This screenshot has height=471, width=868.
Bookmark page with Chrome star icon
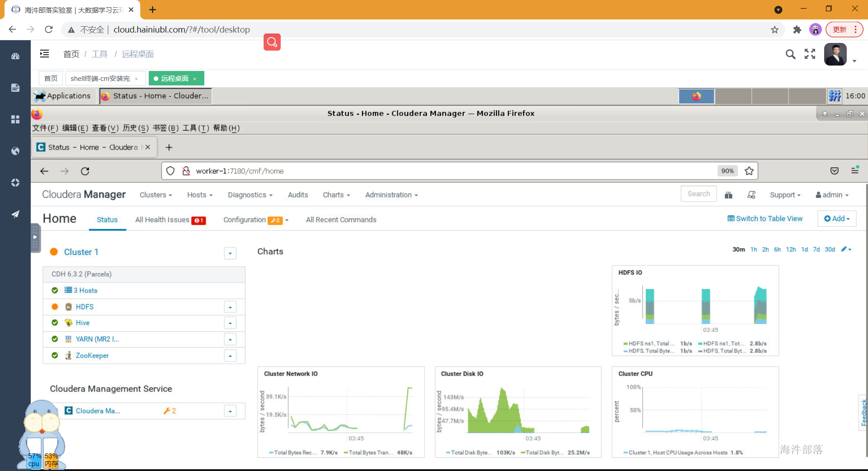775,30
